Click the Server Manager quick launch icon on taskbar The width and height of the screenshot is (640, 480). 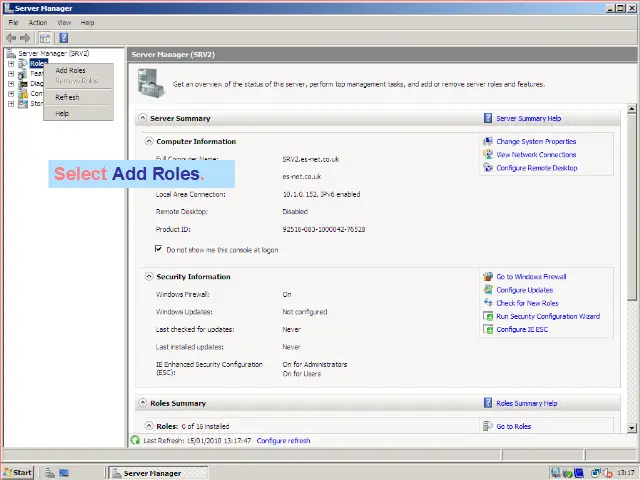click(50, 473)
